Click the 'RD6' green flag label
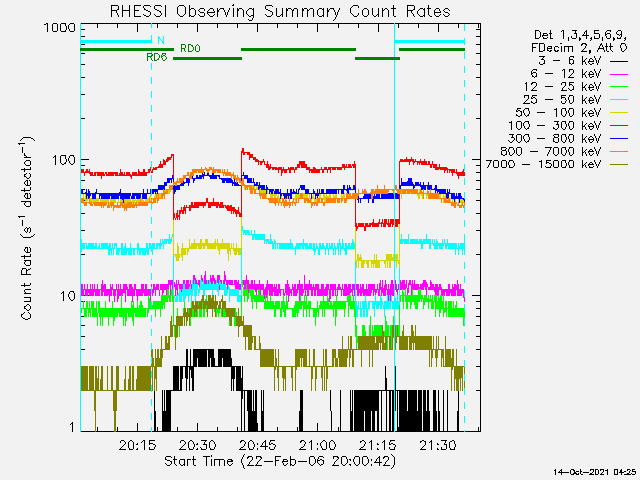640x480 pixels. (157, 57)
